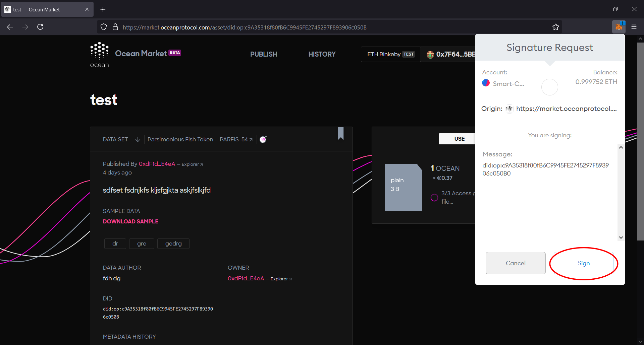The width and height of the screenshot is (644, 345).
Task: Open the owner Explorer link
Action: coord(281,279)
